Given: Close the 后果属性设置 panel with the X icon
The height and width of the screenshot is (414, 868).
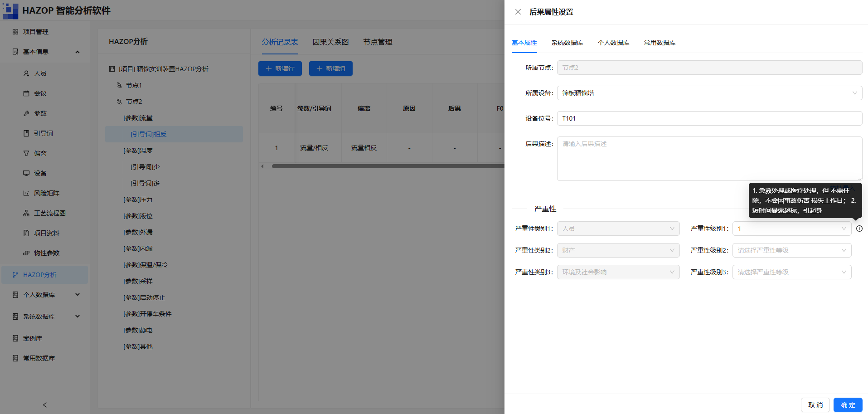Looking at the screenshot, I should pos(518,12).
